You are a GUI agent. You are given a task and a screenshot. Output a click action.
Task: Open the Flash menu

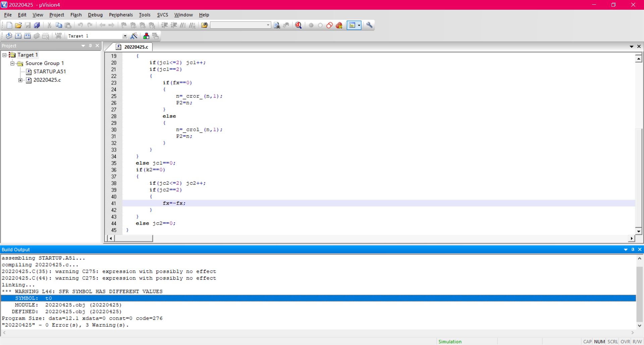[76, 15]
